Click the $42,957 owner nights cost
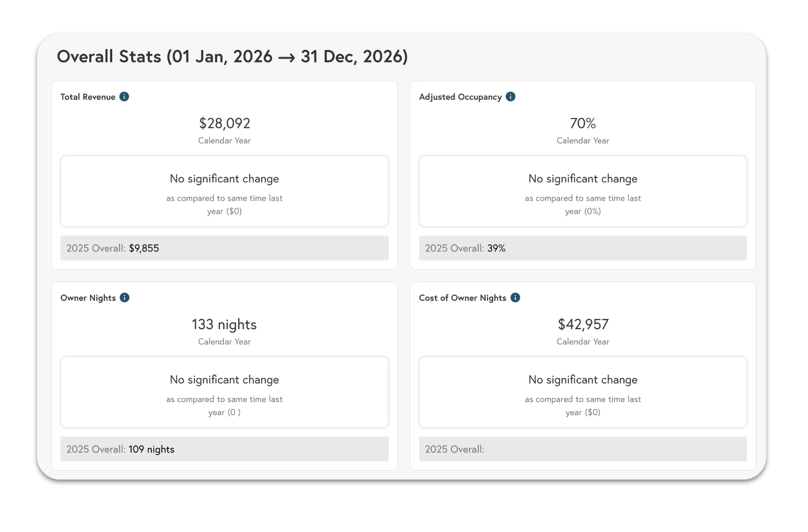 coord(583,324)
